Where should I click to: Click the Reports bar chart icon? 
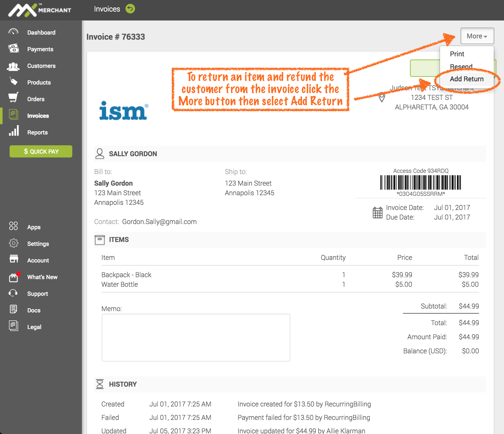[x=13, y=131]
